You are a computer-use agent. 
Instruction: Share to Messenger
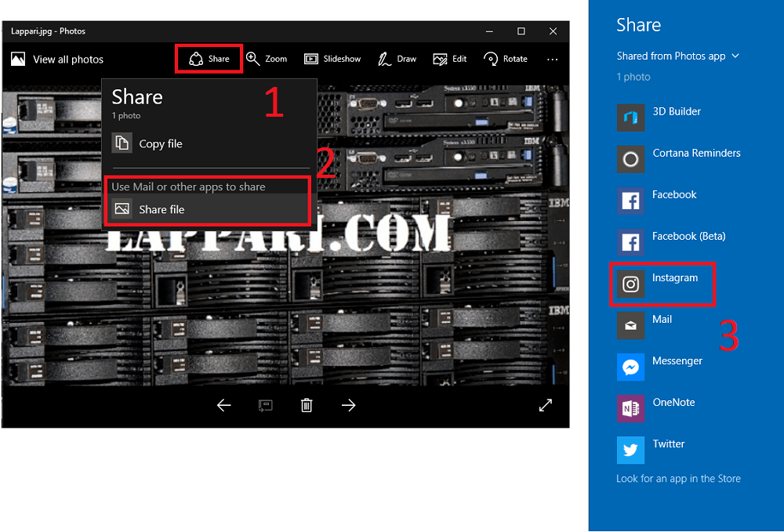(659, 367)
